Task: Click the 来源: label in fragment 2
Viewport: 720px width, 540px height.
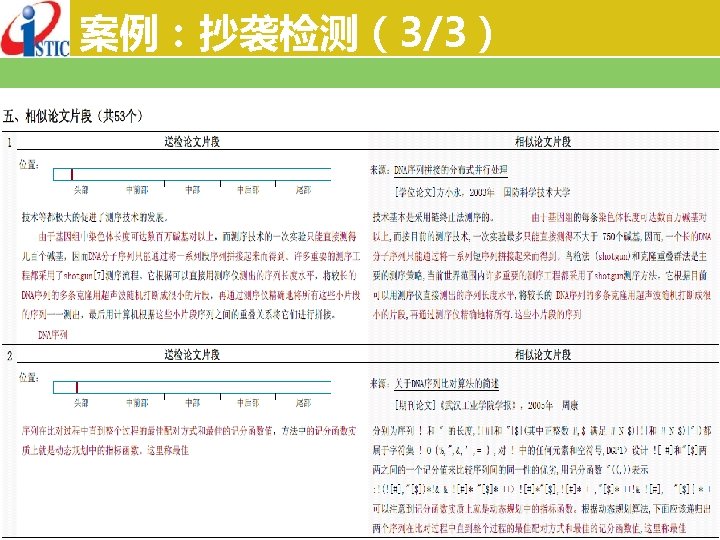Action: (381, 383)
